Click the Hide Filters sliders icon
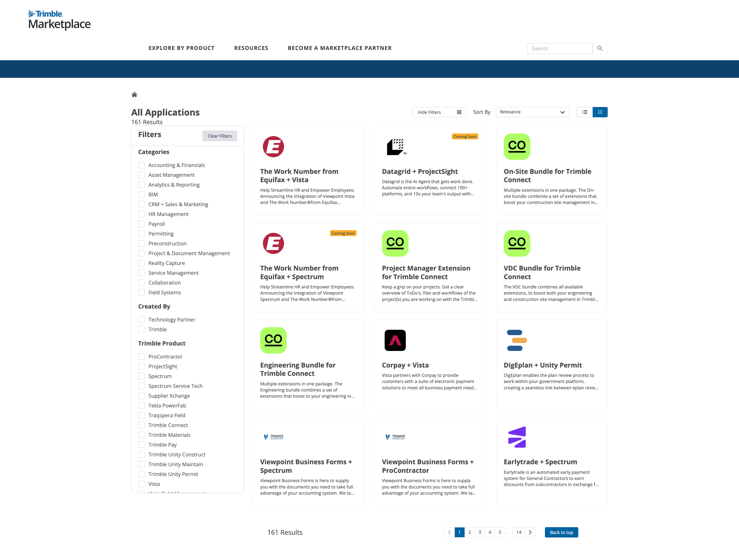Image resolution: width=739 pixels, height=560 pixels. tap(459, 112)
